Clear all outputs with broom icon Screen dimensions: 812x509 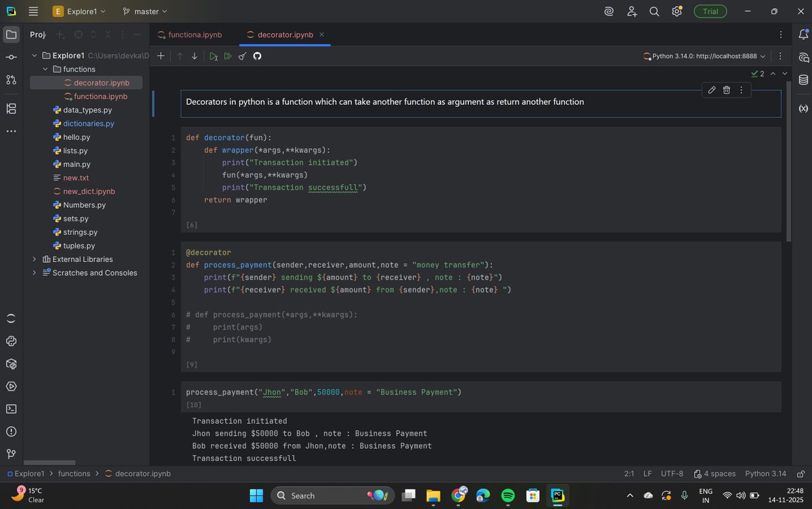click(242, 56)
